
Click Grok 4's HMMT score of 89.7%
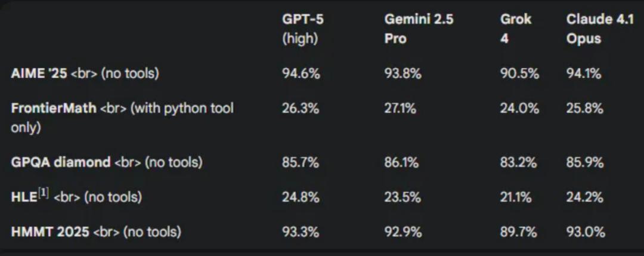(x=519, y=232)
